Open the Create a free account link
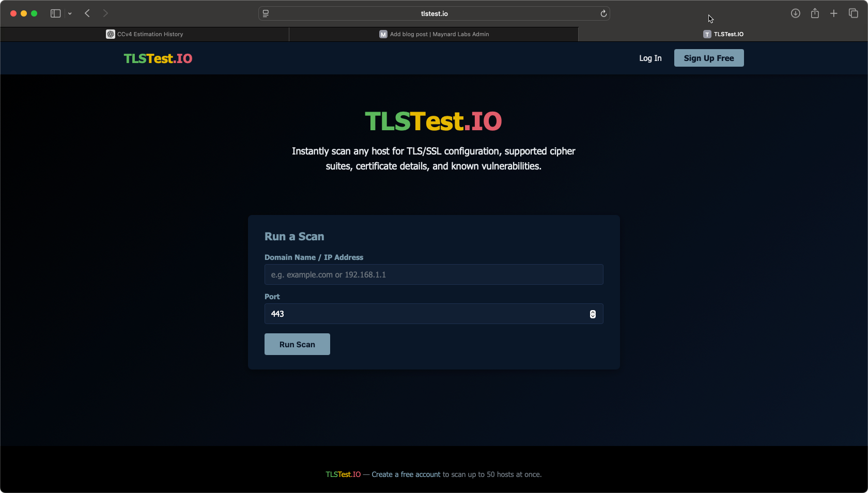The height and width of the screenshot is (493, 868). coord(406,474)
